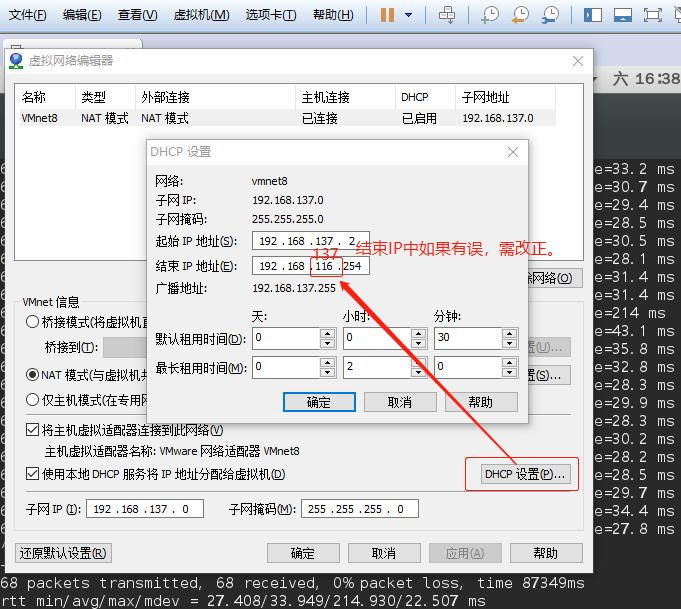Viewport: 681px width, 609px height.
Task: Click the 子网地址 column header
Action: (505, 97)
